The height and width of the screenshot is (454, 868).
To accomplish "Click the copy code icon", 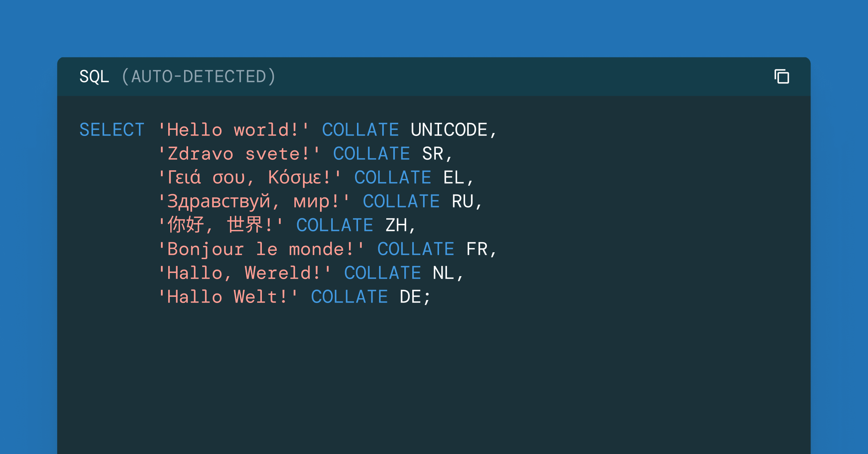I will coord(782,77).
